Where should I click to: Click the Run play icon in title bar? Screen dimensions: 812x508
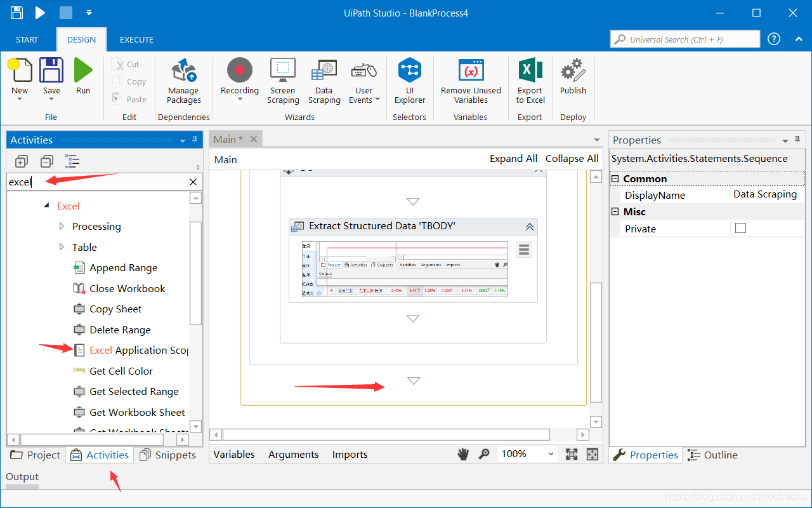[40, 13]
